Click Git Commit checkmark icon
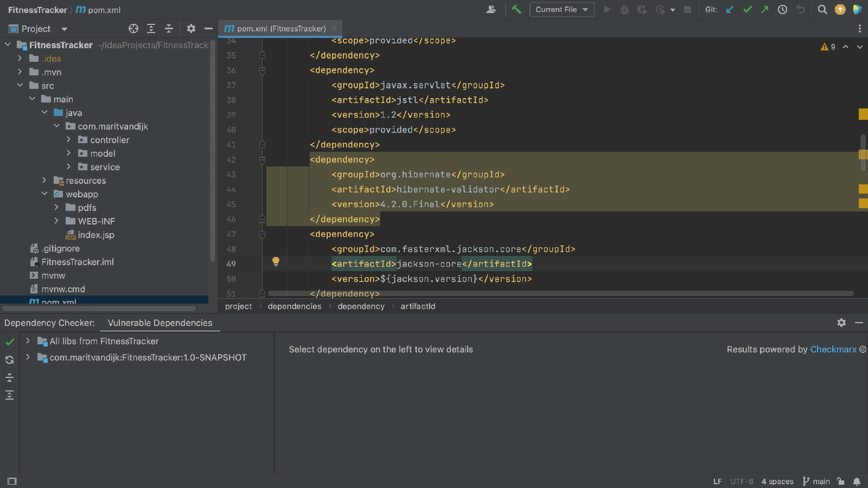868x488 pixels. pyautogui.click(x=748, y=10)
